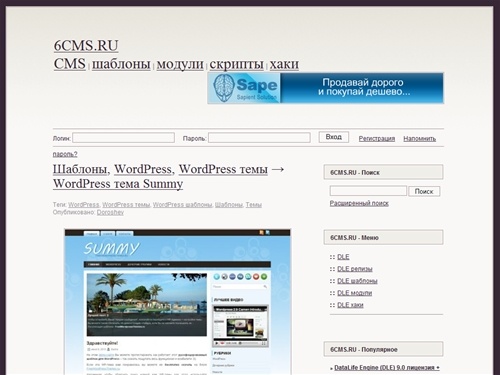The height and width of the screenshot is (375, 500).
Task: Click the Шаблоны tag link
Action: coord(229,205)
